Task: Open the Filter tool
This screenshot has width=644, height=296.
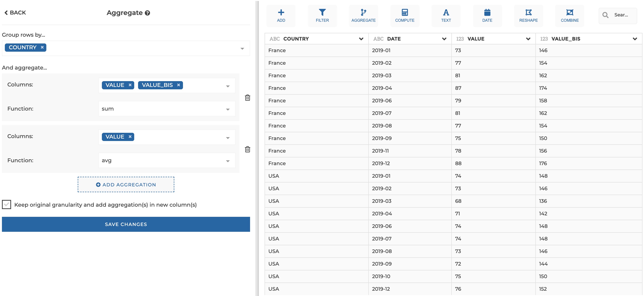Action: tap(322, 16)
